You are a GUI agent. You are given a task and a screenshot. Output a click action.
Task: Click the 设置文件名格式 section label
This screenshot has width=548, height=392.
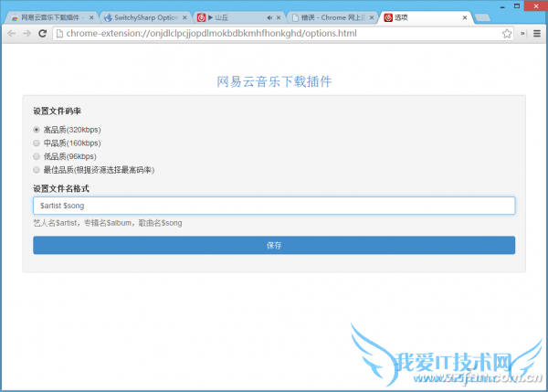[61, 189]
